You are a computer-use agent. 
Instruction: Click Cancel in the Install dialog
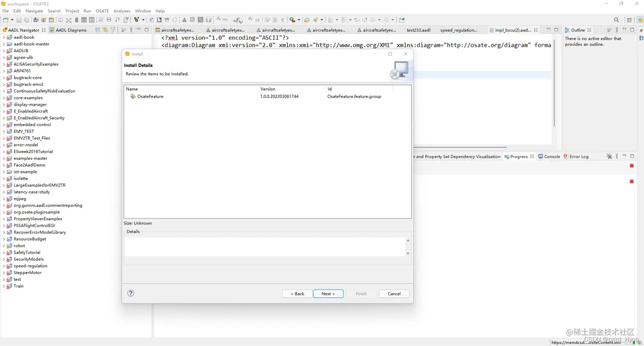(394, 294)
